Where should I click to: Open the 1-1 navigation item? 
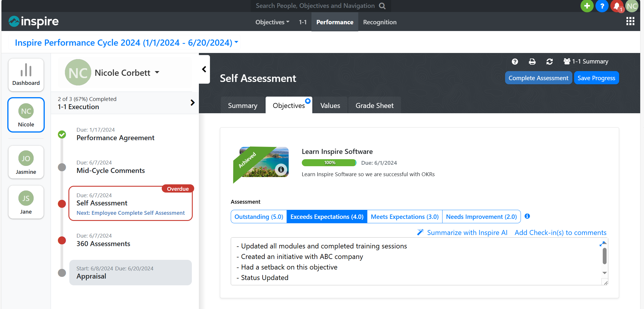point(303,22)
